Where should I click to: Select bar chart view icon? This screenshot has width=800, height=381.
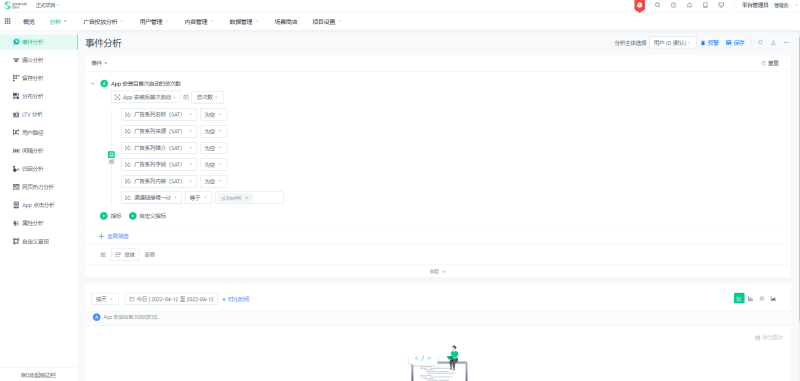click(x=751, y=299)
